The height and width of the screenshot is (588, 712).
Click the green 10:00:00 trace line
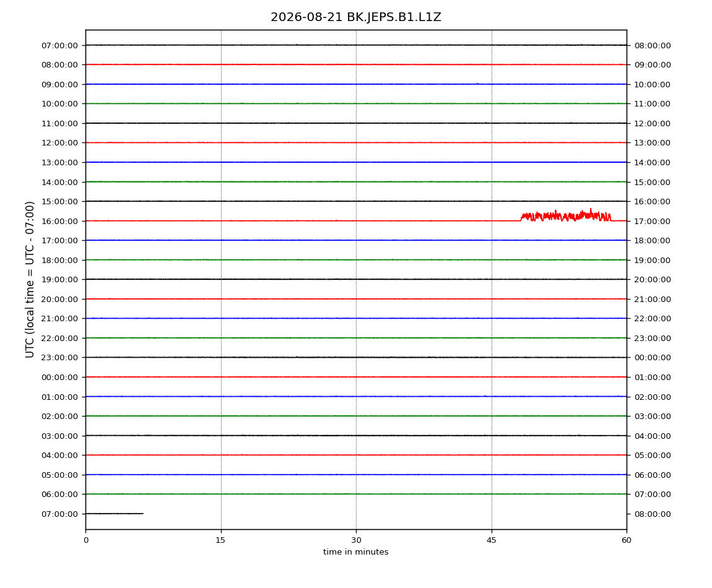[356, 103]
